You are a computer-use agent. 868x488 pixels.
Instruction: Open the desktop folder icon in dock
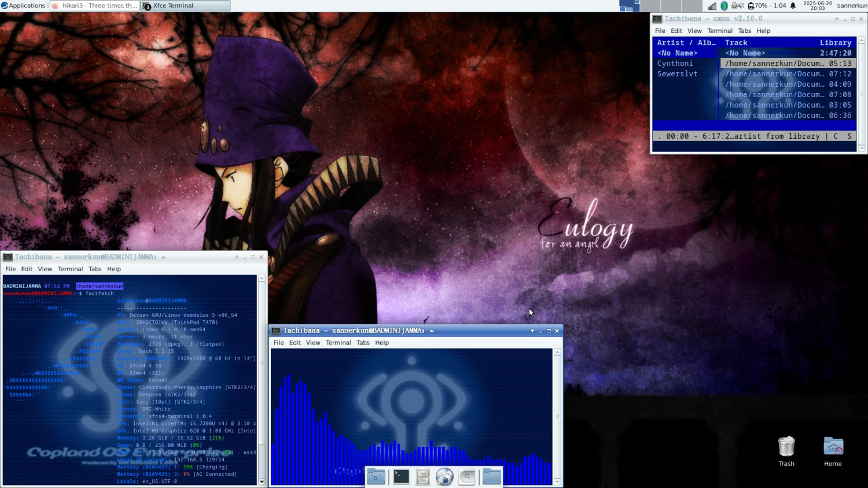coord(376,477)
